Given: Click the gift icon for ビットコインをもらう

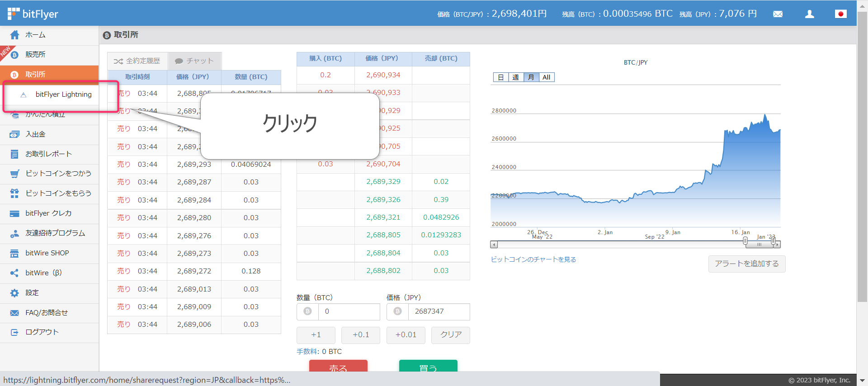Looking at the screenshot, I should tap(14, 193).
